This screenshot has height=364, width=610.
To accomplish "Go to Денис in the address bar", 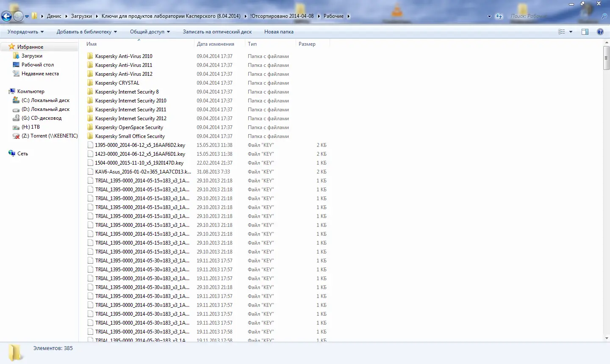I will click(54, 16).
